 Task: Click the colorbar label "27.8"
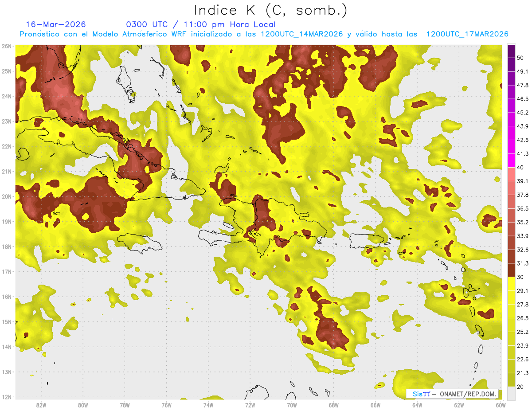point(523,305)
